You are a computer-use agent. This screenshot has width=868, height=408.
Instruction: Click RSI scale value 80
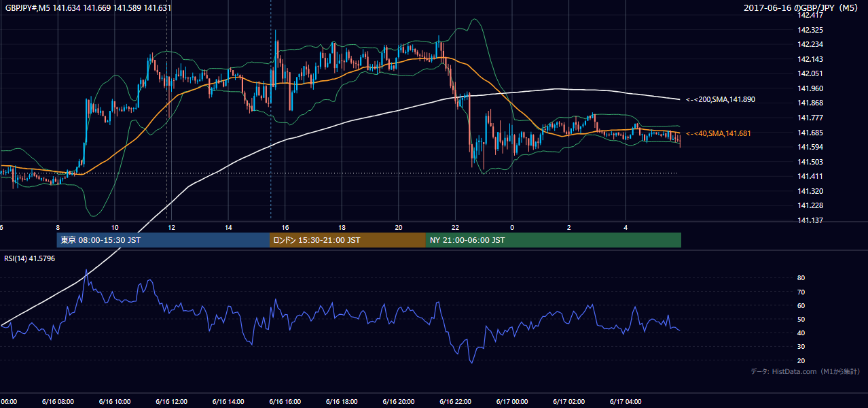click(801, 278)
